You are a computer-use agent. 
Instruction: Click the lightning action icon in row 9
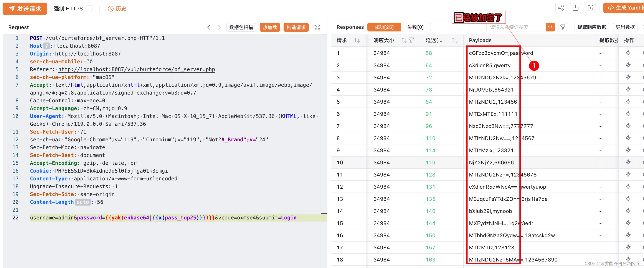coord(628,150)
